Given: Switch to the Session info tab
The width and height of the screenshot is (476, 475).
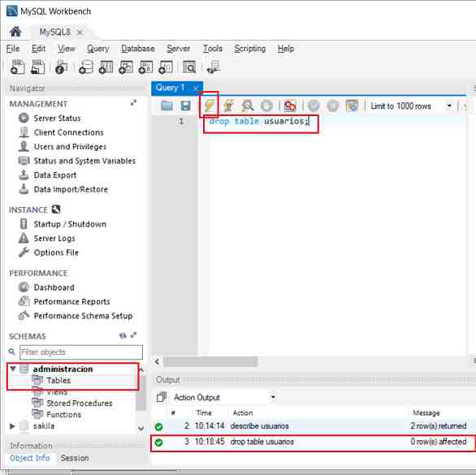Looking at the screenshot, I should pyautogui.click(x=75, y=458).
